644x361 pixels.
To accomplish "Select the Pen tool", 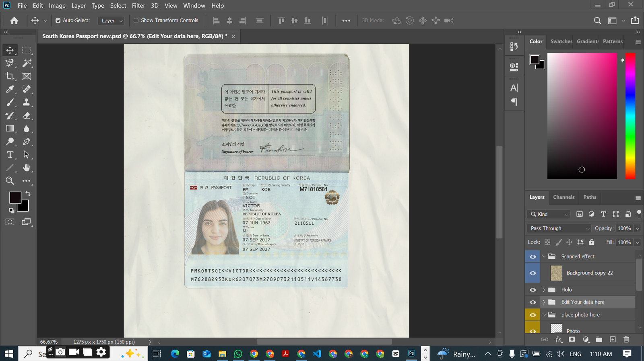I will coord(27,142).
